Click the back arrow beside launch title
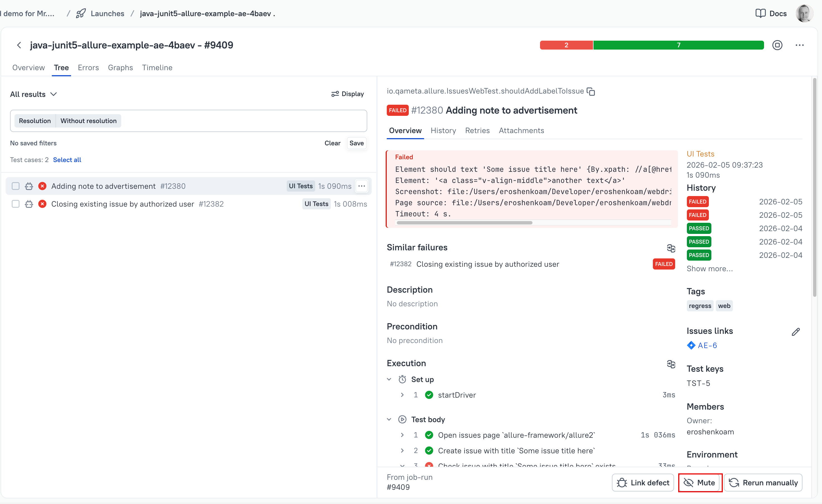This screenshot has height=504, width=822. point(19,45)
